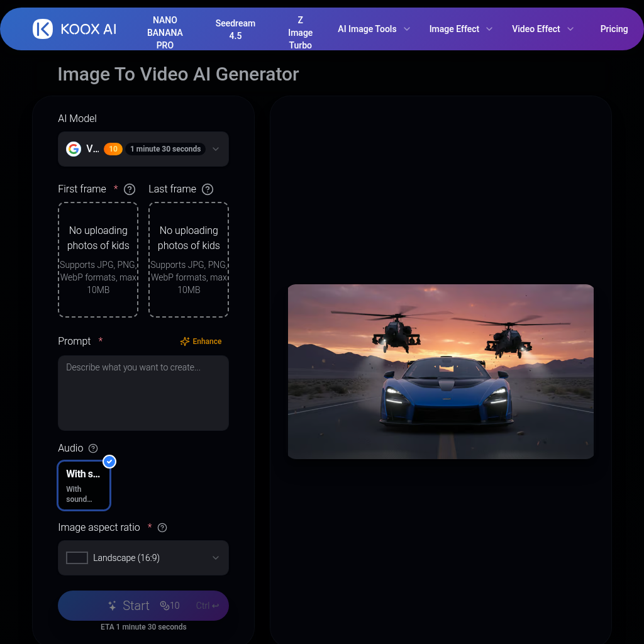The image size is (644, 644).
Task: Click the Last frame help icon
Action: point(208,189)
